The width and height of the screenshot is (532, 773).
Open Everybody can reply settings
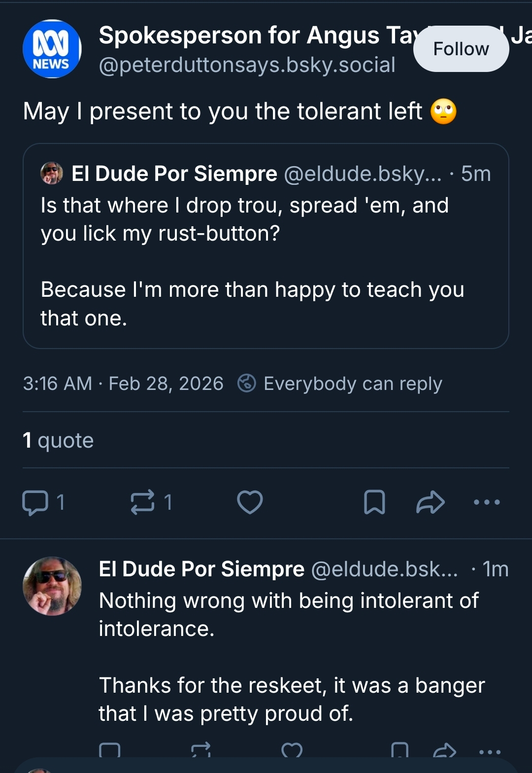click(352, 384)
